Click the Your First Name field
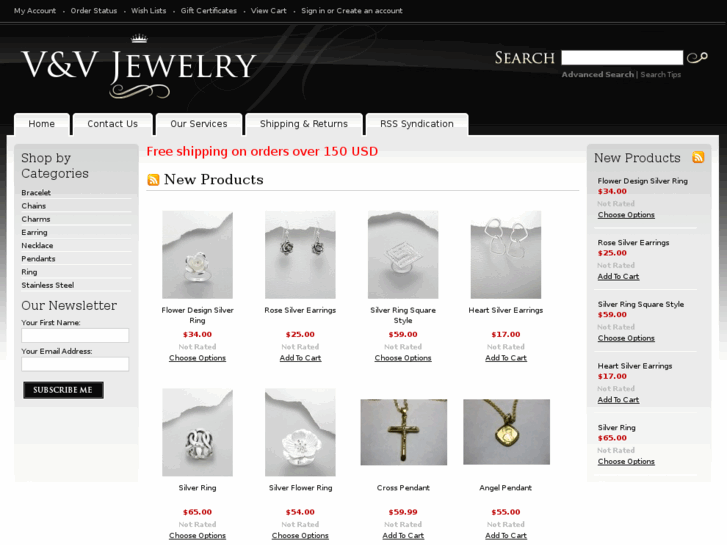The height and width of the screenshot is (545, 727). click(x=75, y=335)
